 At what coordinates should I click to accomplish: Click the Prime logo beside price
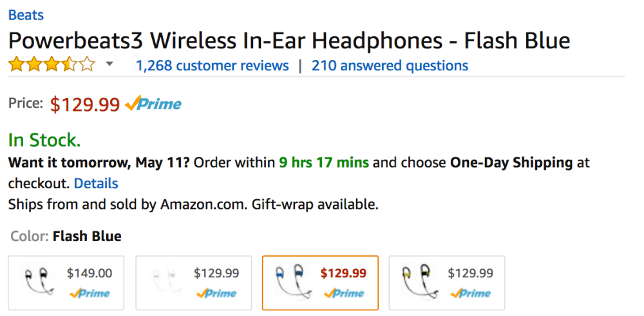pyautogui.click(x=153, y=104)
